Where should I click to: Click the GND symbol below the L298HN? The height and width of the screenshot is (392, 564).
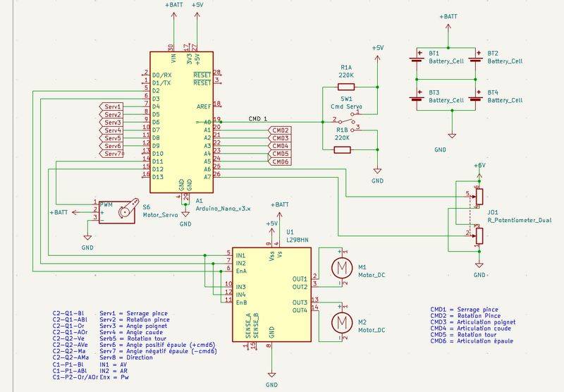(271, 378)
